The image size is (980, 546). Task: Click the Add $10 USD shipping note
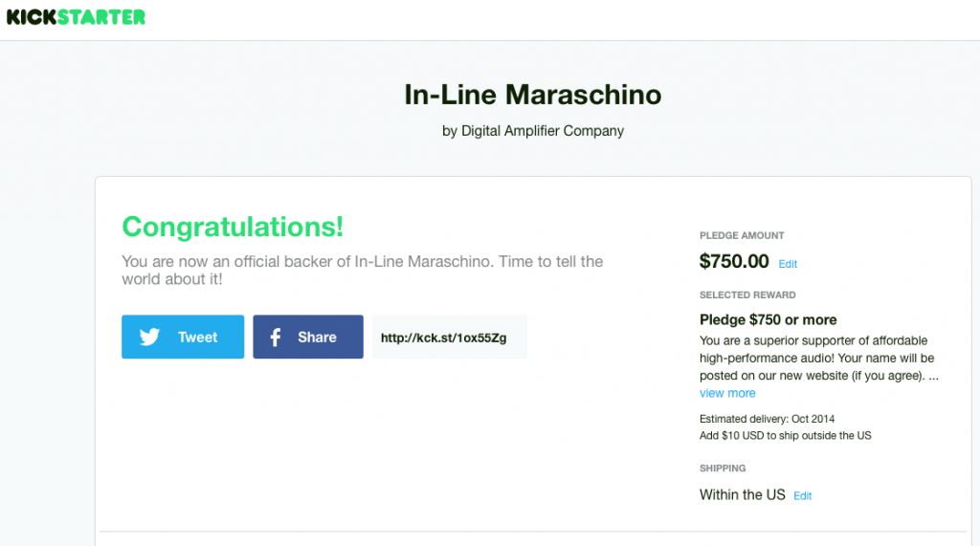pyautogui.click(x=785, y=435)
